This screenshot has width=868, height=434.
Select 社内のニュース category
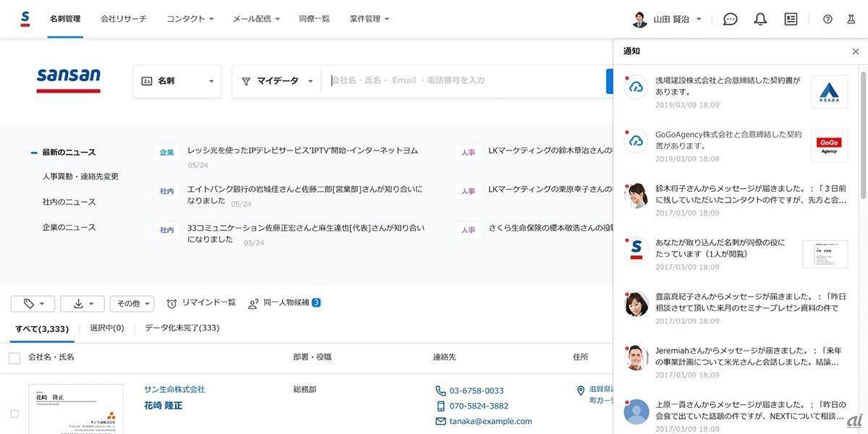click(x=69, y=202)
